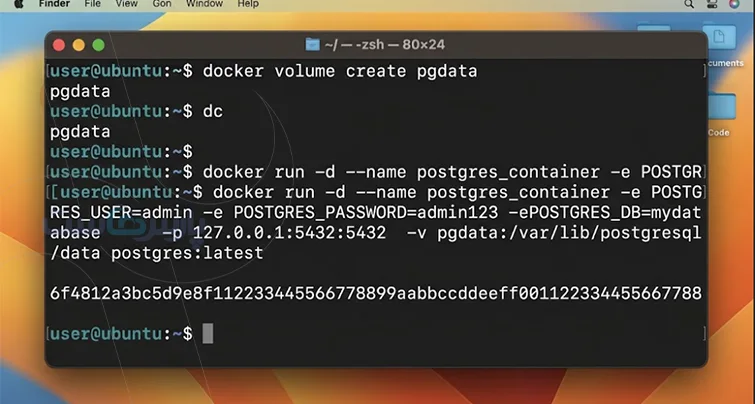Screen dimensions: 755x404
Task: Click the '/data postgres:latest' line
Action: (156, 253)
